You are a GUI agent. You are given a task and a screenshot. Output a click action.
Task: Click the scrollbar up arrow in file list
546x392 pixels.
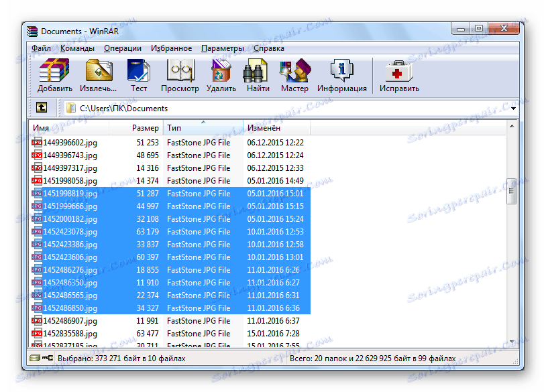click(x=512, y=126)
